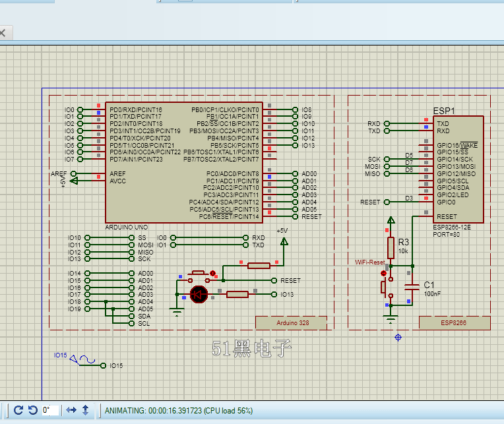Click the 10k value of R3
The width and height of the screenshot is (504, 424).
tap(403, 251)
